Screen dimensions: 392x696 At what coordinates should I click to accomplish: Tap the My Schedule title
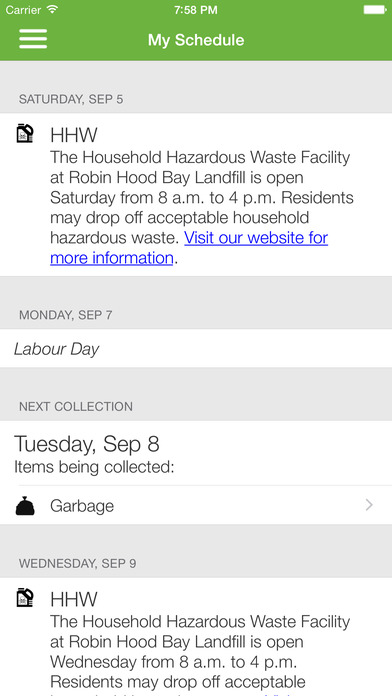click(x=196, y=40)
